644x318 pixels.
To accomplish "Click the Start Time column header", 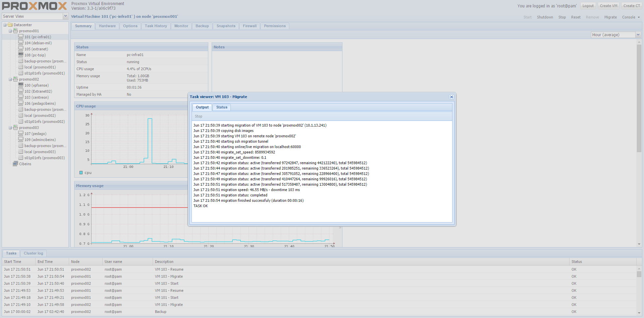I will pyautogui.click(x=18, y=262).
